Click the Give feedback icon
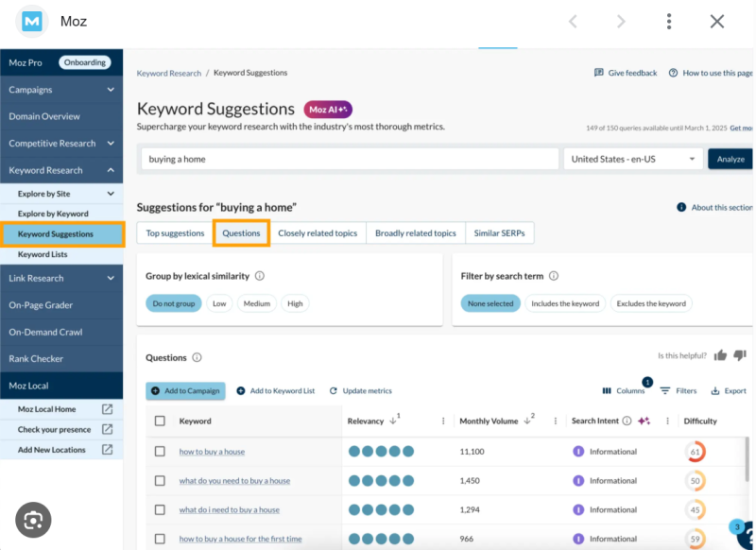The width and height of the screenshot is (756, 550). pos(598,73)
